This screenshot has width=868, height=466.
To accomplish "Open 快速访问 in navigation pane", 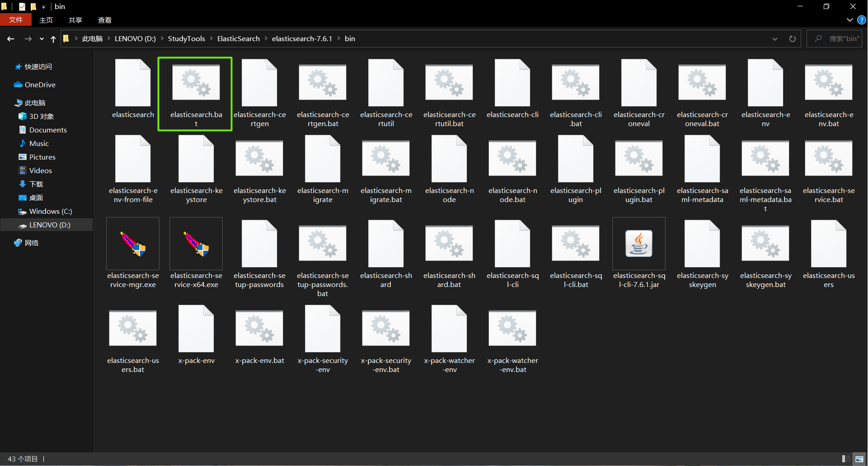I will click(38, 67).
